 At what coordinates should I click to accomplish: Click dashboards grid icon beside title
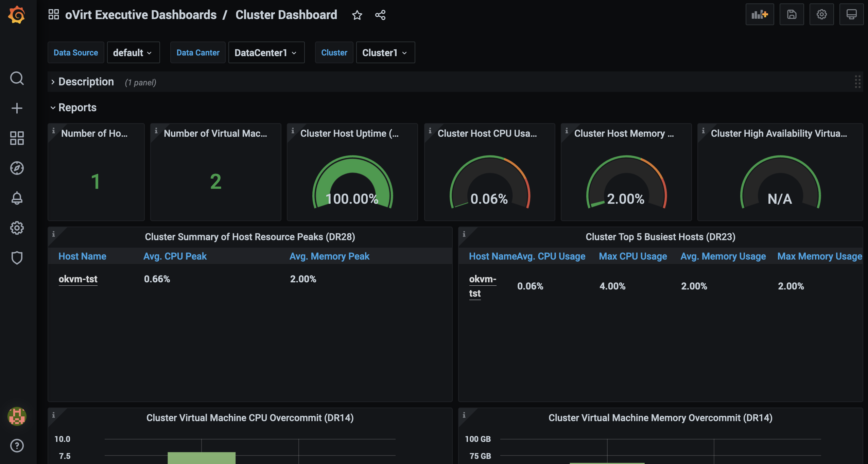click(53, 15)
